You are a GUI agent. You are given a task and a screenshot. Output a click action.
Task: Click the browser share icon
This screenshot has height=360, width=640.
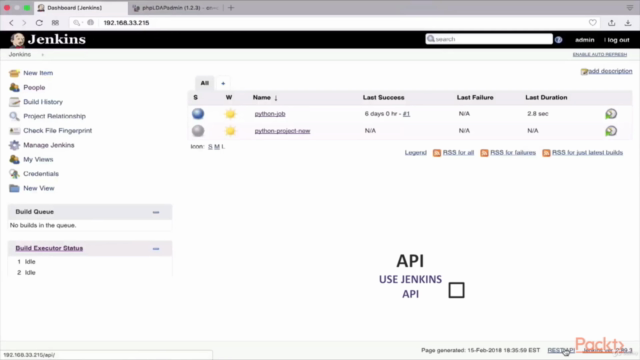coord(611,23)
